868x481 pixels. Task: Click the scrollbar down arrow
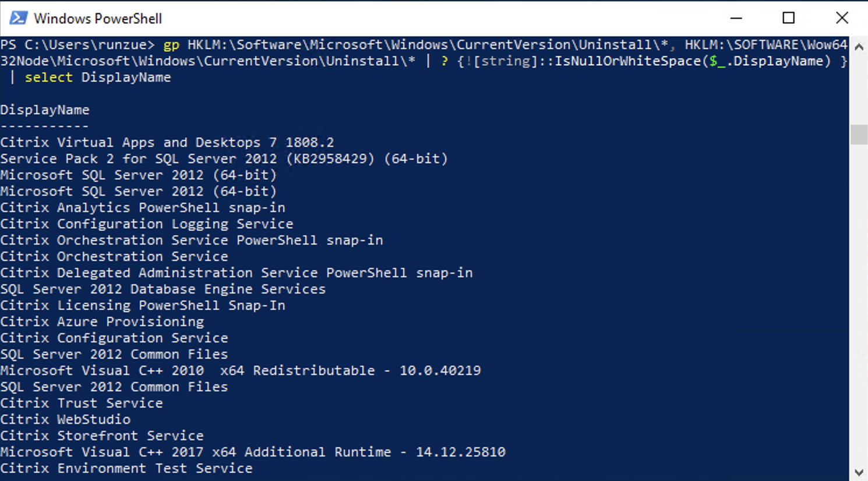[x=859, y=469]
